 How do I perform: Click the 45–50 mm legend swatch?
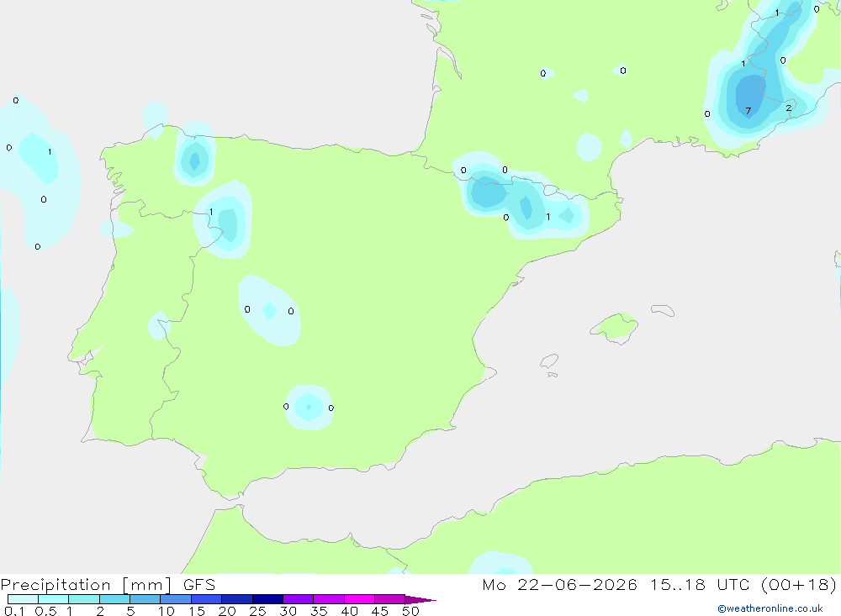point(390,599)
